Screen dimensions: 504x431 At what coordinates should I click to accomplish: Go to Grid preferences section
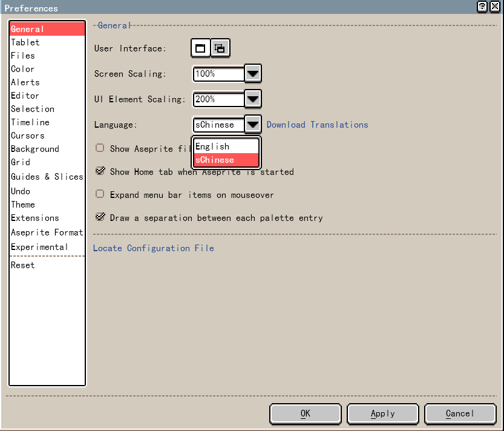pyautogui.click(x=47, y=162)
